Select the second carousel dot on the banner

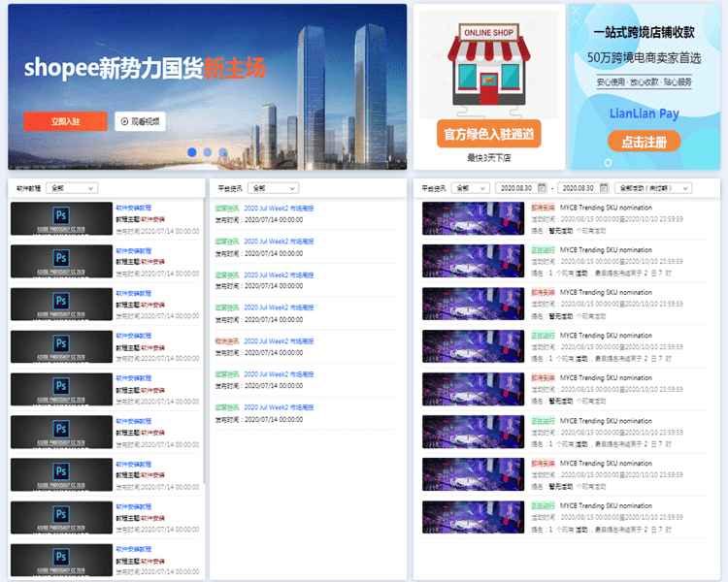(208, 151)
